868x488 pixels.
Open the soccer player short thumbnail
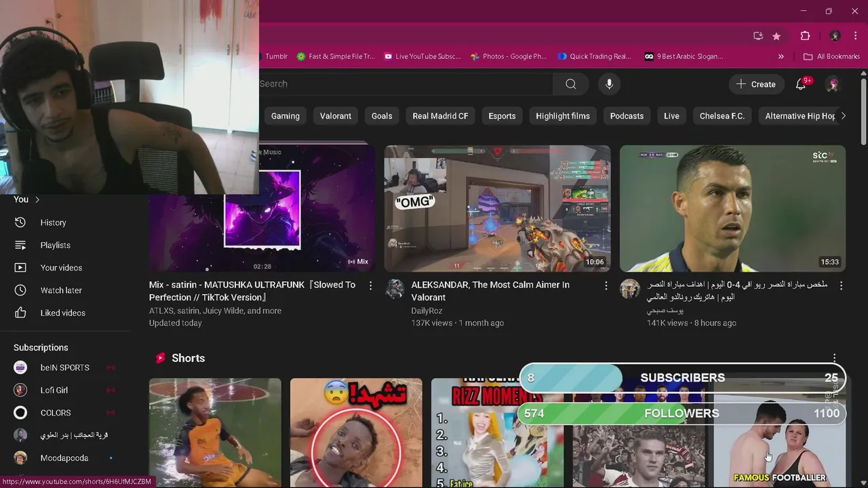pos(215,432)
